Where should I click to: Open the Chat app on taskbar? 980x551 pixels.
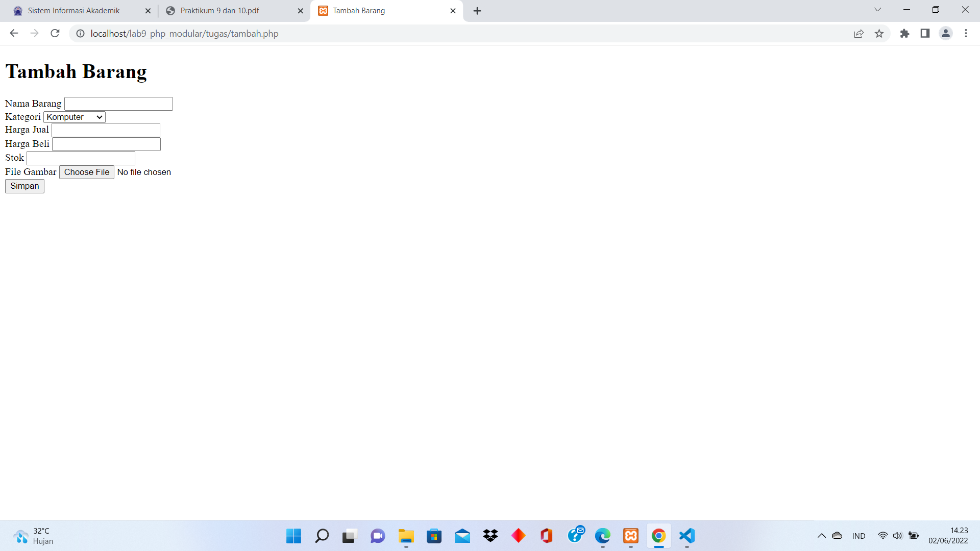(378, 536)
